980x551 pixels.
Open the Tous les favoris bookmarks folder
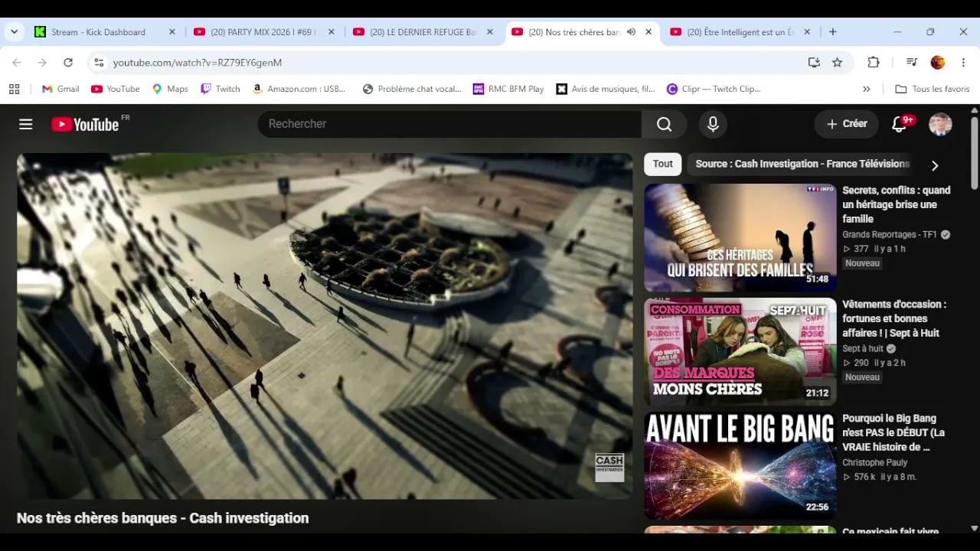[x=933, y=89]
